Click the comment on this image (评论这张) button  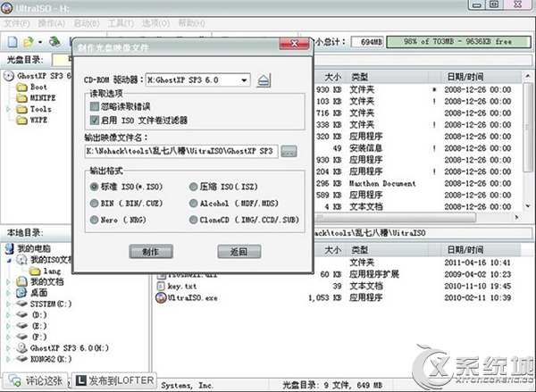pos(36,380)
